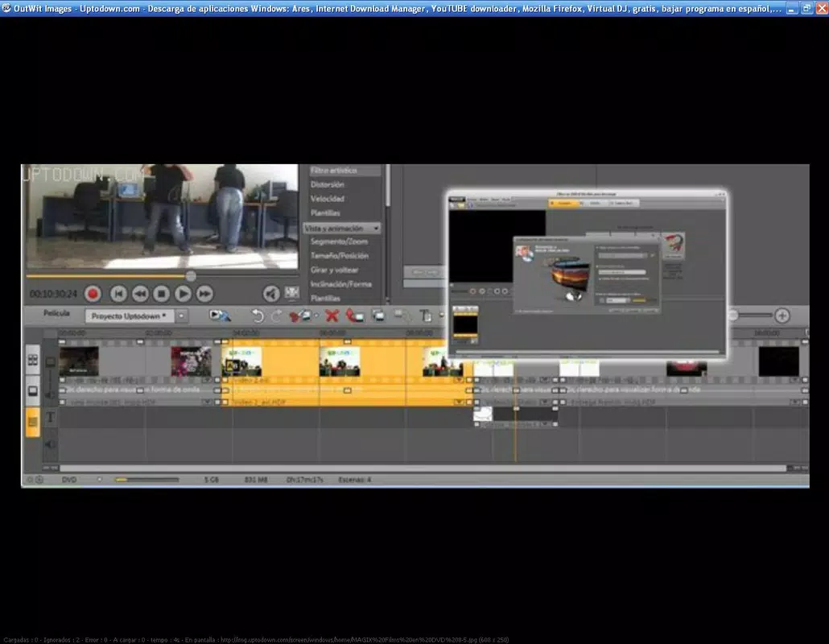Select the red-pink clip thumbnail
Viewport: 829px width, 644px height.
click(x=191, y=361)
